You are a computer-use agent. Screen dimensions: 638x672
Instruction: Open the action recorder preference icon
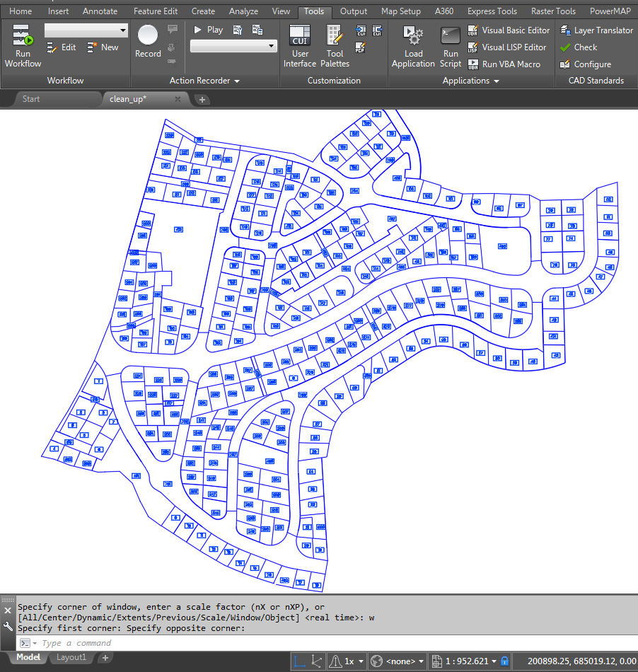click(x=238, y=30)
